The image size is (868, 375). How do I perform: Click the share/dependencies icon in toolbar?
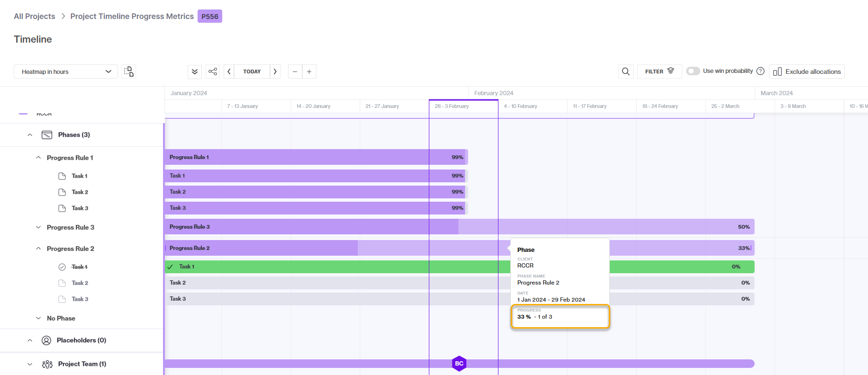(x=213, y=71)
